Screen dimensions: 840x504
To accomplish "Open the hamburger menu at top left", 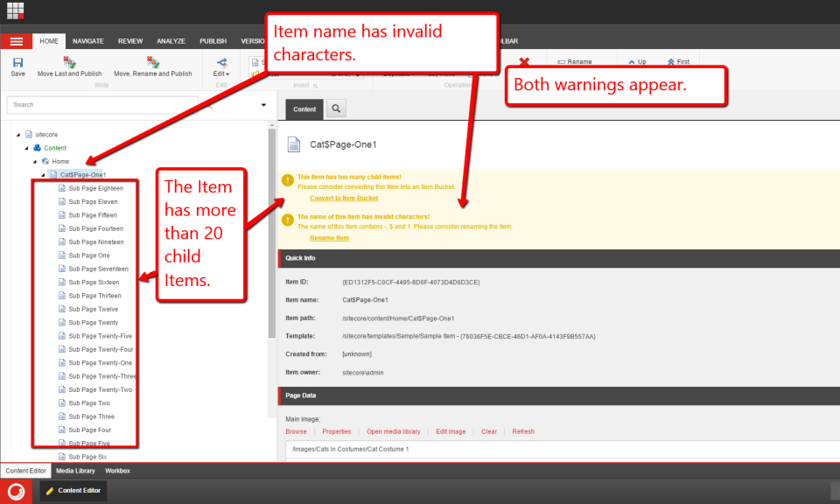I will tap(16, 40).
